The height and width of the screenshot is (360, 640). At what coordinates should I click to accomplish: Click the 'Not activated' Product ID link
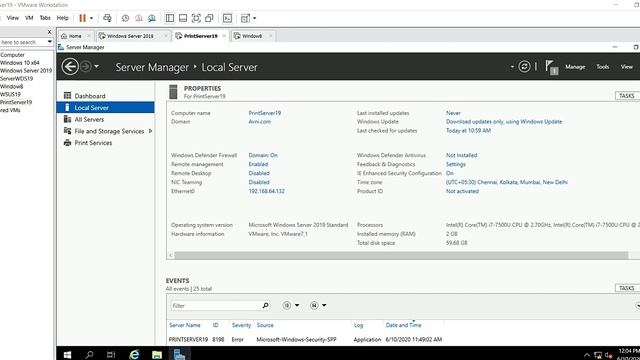coord(462,191)
